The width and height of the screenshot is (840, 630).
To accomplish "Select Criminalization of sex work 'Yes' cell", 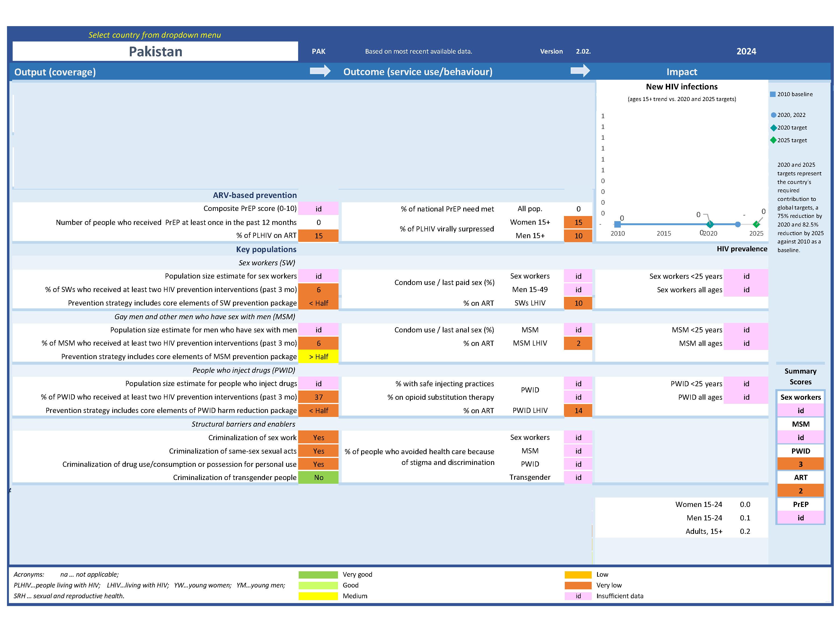I will pos(318,437).
